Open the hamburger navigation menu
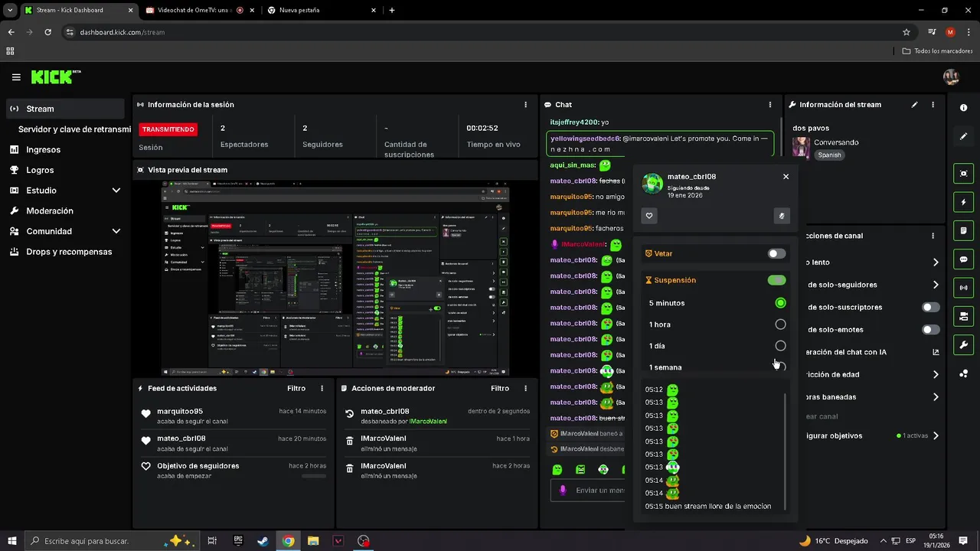 pos(16,77)
